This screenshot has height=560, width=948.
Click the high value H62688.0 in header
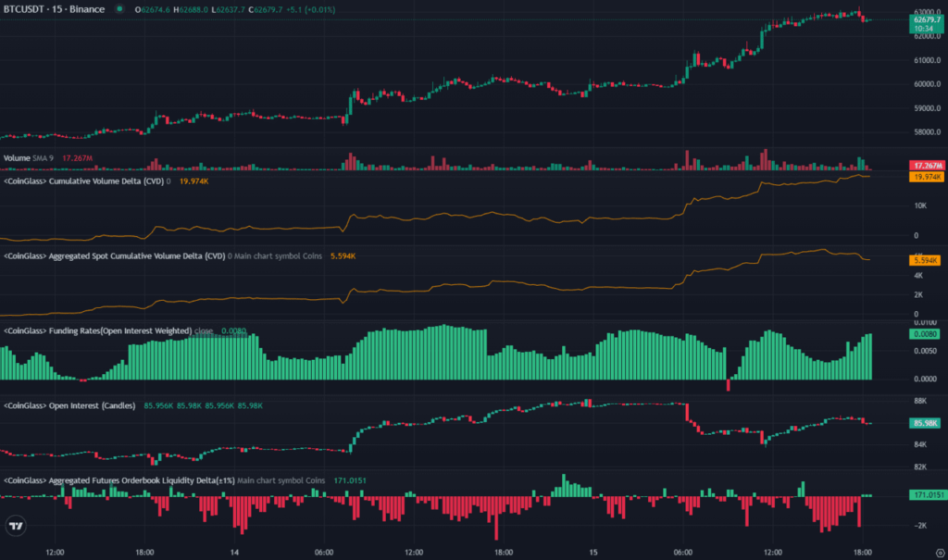(191, 9)
